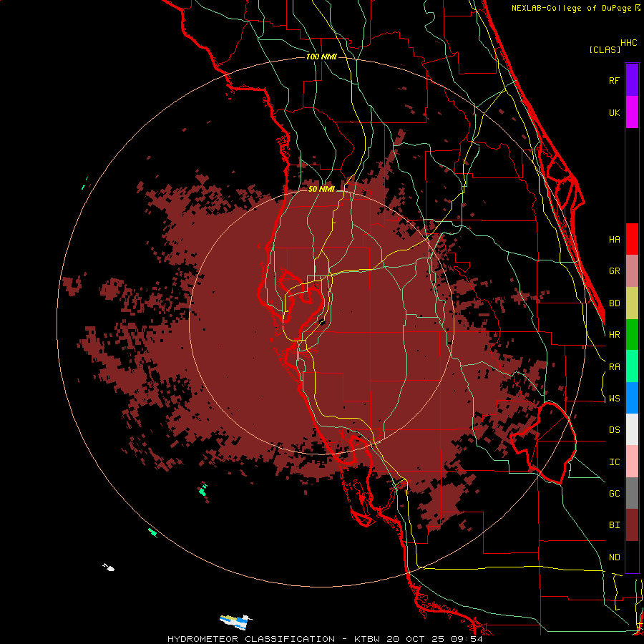Click the HR legend label
Screen dimensions: 644x644
(x=615, y=335)
